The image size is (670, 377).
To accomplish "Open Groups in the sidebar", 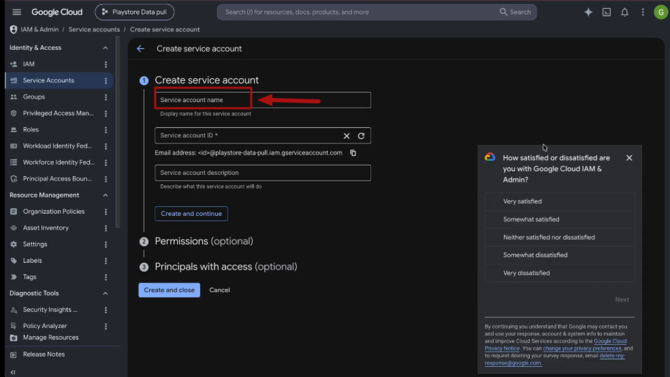I will click(34, 97).
